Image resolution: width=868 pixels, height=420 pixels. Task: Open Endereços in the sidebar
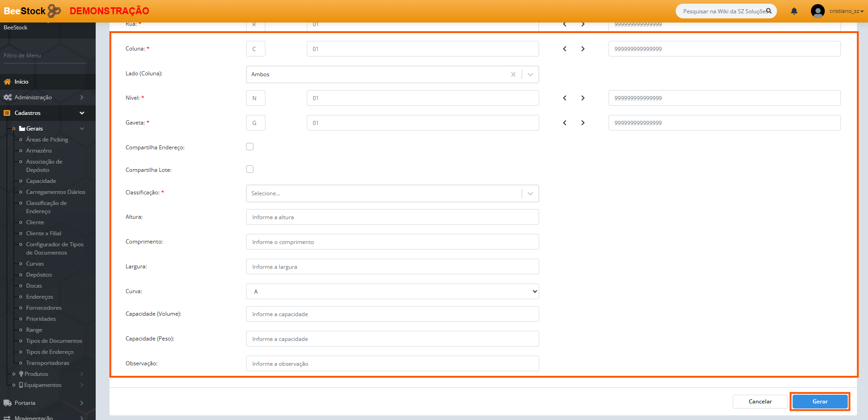point(40,297)
